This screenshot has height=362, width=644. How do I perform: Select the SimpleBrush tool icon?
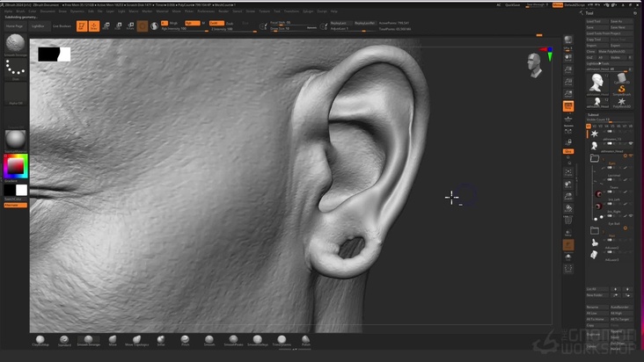[x=622, y=90]
